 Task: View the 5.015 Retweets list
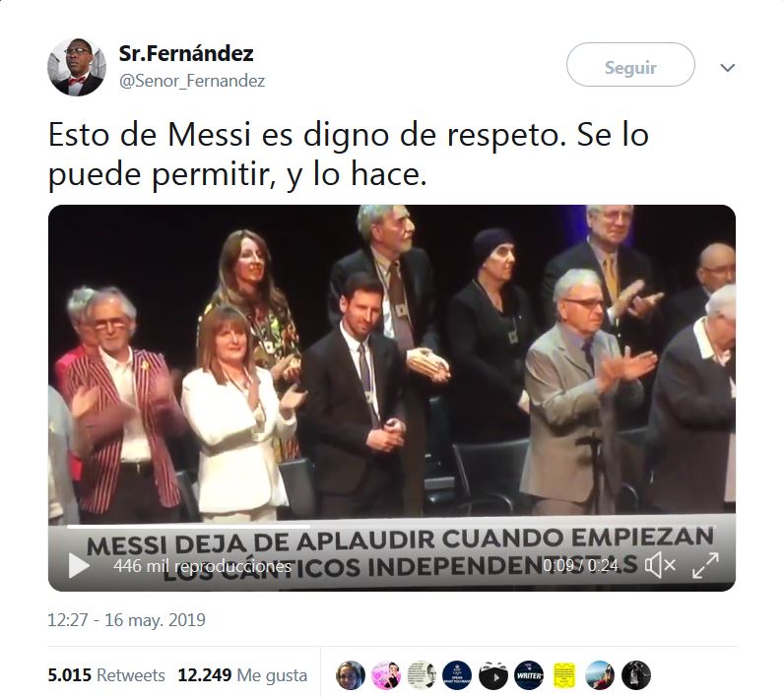point(106,675)
